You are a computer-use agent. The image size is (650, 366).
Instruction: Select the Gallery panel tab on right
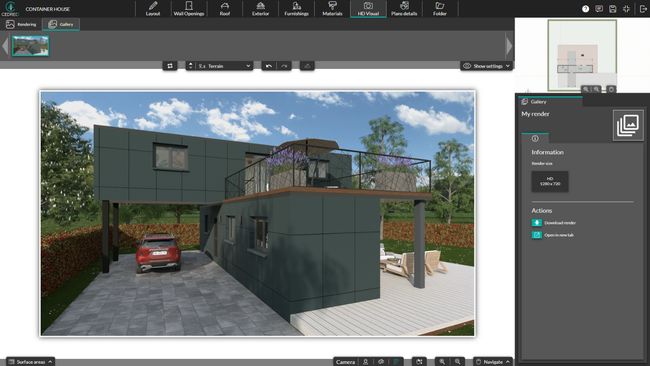(550, 102)
